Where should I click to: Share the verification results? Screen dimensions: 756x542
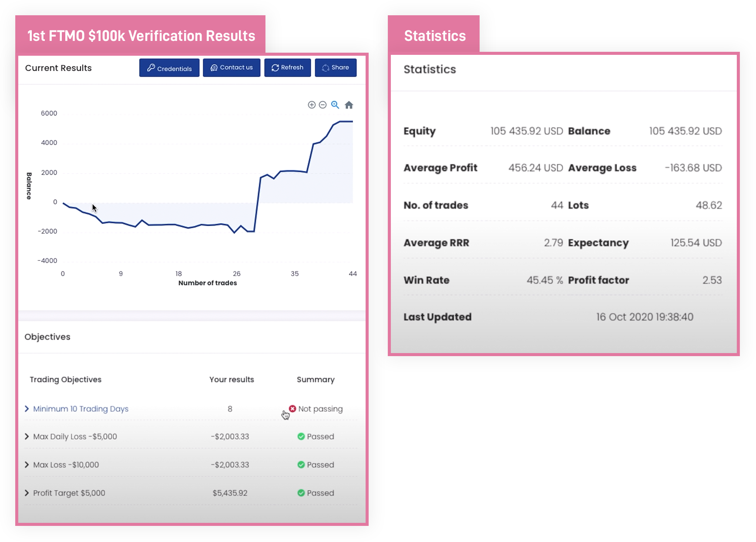(x=336, y=68)
